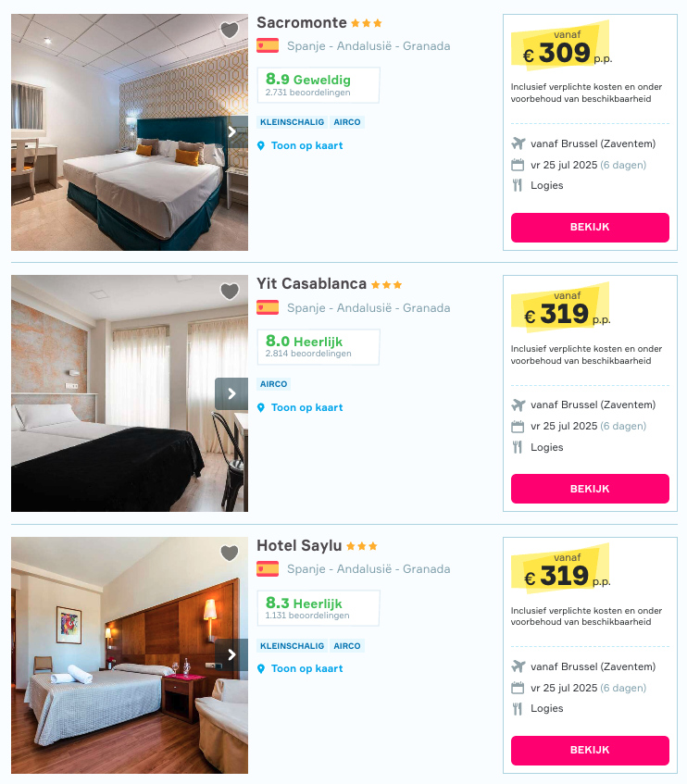Image resolution: width=687 pixels, height=784 pixels.
Task: Go to next Hotel Saylu image
Action: click(x=231, y=655)
